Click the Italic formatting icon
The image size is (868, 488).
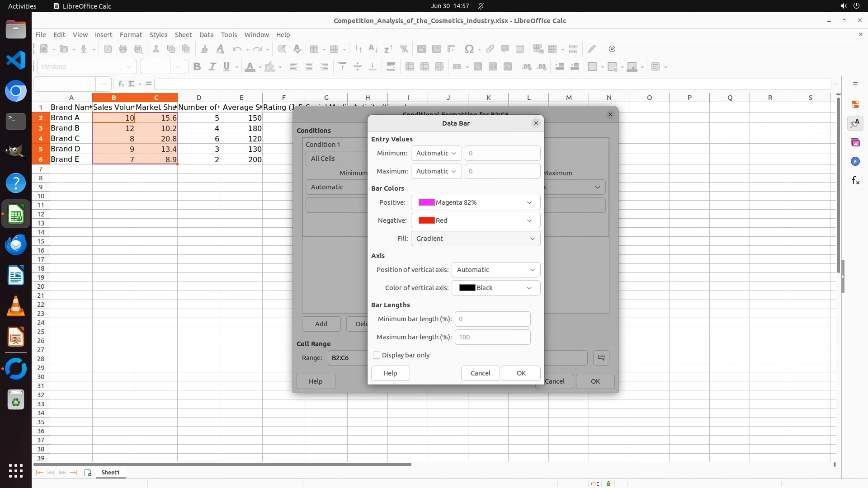pyautogui.click(x=212, y=67)
